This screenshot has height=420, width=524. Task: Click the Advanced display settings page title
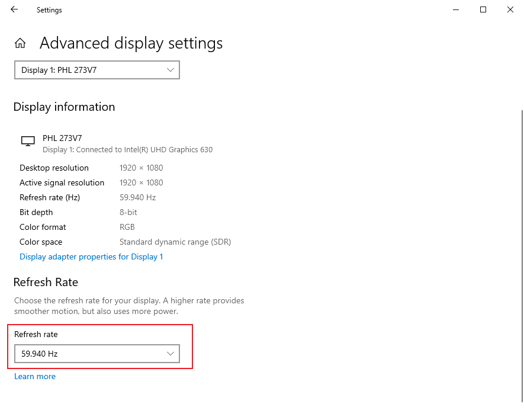(x=131, y=43)
